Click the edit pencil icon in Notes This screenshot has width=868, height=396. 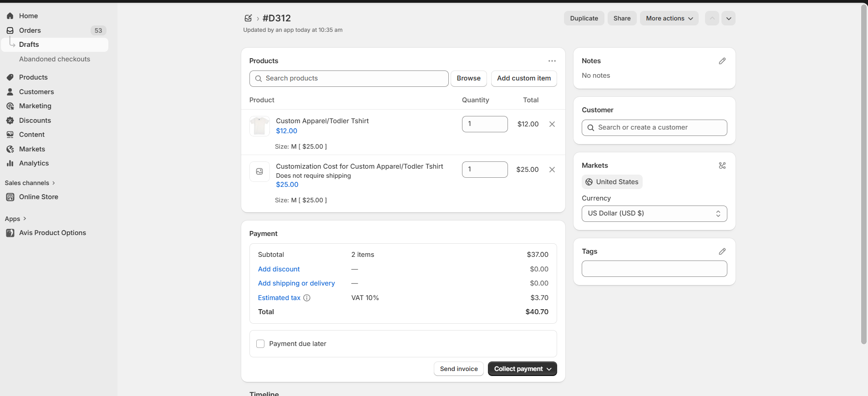[722, 61]
